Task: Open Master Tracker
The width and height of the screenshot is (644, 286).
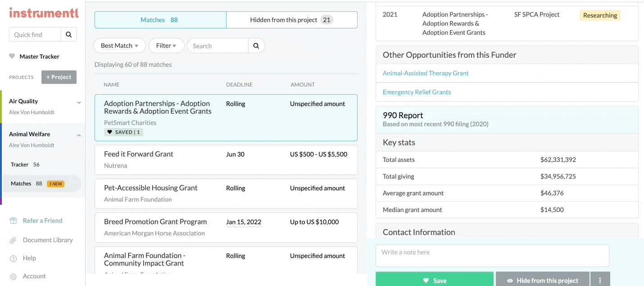Action: [39, 56]
